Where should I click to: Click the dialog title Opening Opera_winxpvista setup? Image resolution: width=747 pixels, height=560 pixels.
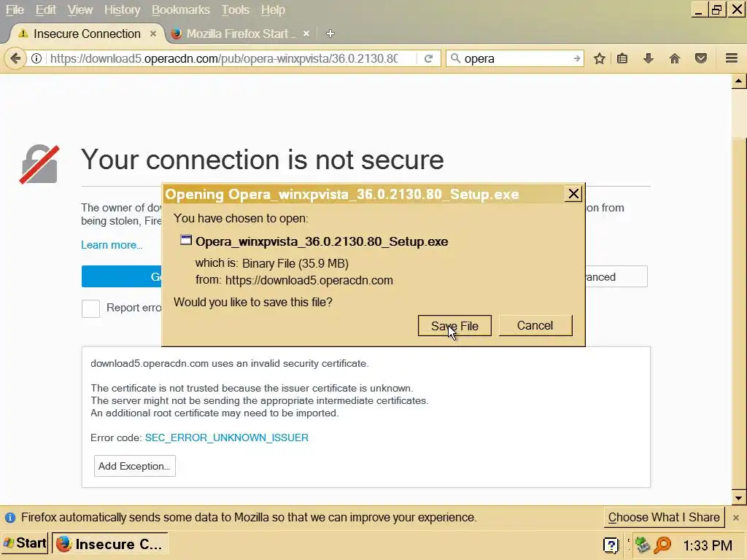click(x=342, y=194)
